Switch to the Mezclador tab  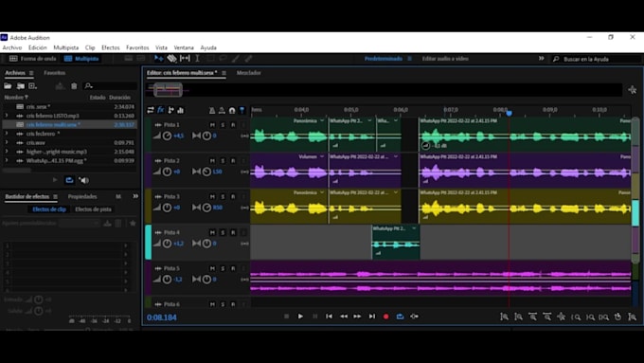tap(248, 73)
